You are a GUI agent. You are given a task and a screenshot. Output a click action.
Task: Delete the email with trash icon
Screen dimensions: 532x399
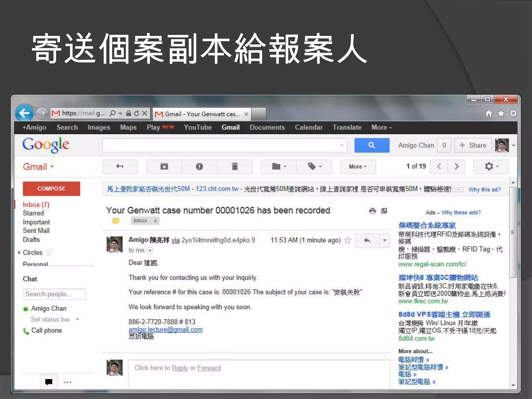[235, 167]
